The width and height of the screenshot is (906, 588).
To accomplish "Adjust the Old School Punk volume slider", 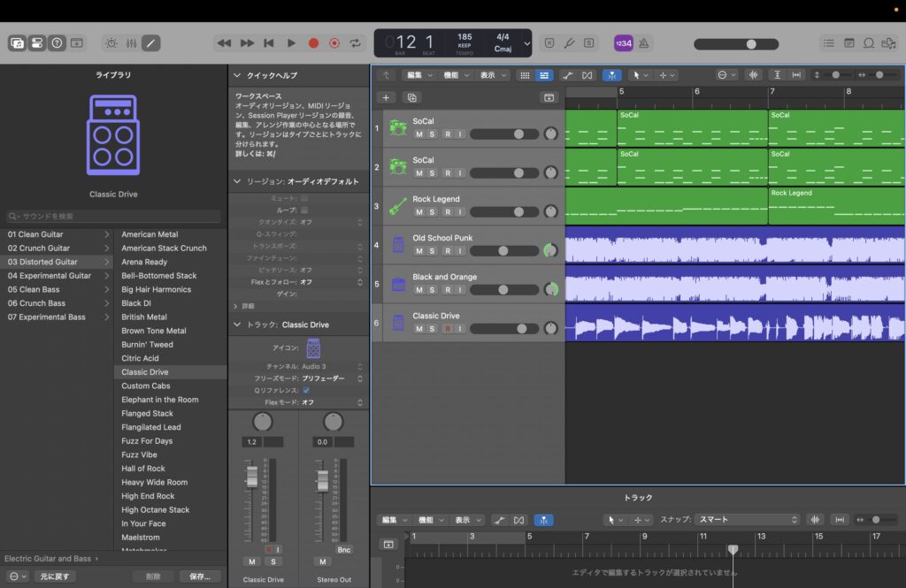I will click(x=503, y=251).
